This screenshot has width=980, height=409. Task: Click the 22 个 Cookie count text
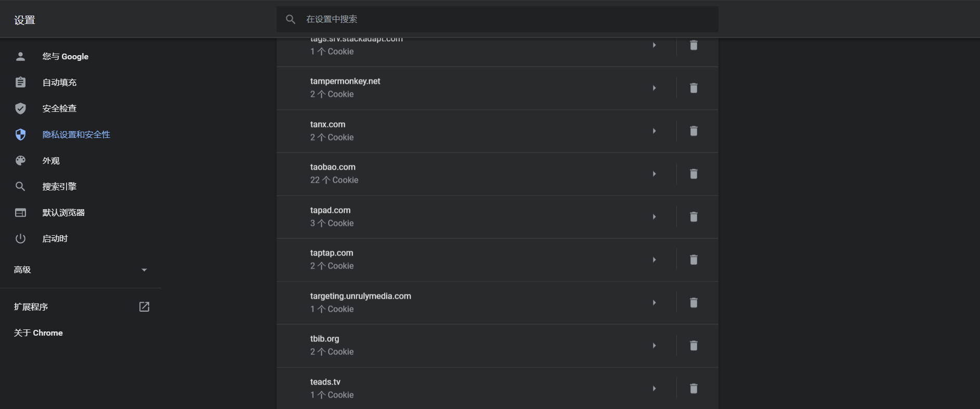point(334,180)
